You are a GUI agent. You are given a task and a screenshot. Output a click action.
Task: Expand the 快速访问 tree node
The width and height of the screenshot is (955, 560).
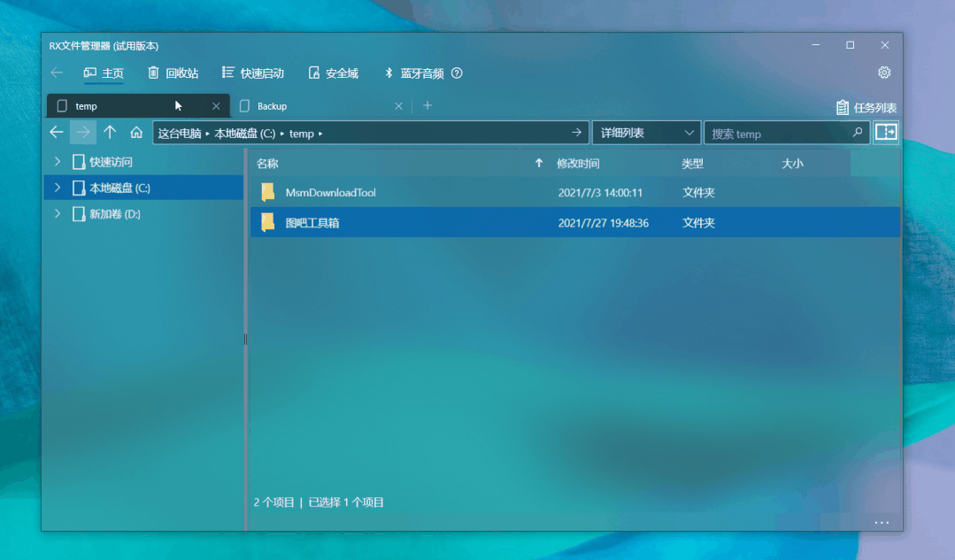click(x=58, y=162)
